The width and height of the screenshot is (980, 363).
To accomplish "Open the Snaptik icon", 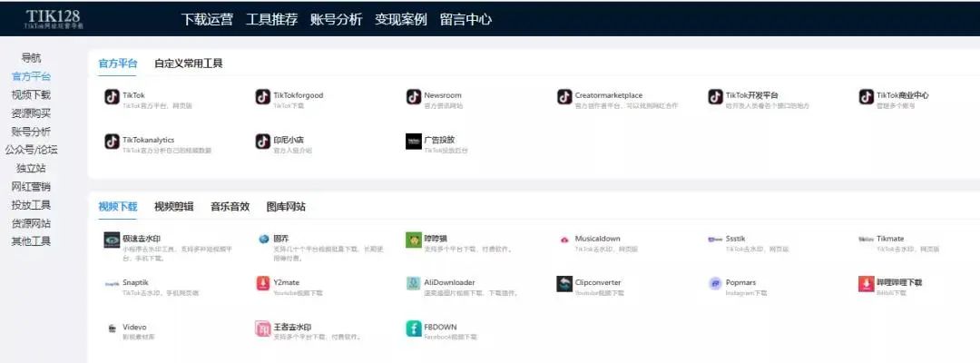I will (x=112, y=284).
